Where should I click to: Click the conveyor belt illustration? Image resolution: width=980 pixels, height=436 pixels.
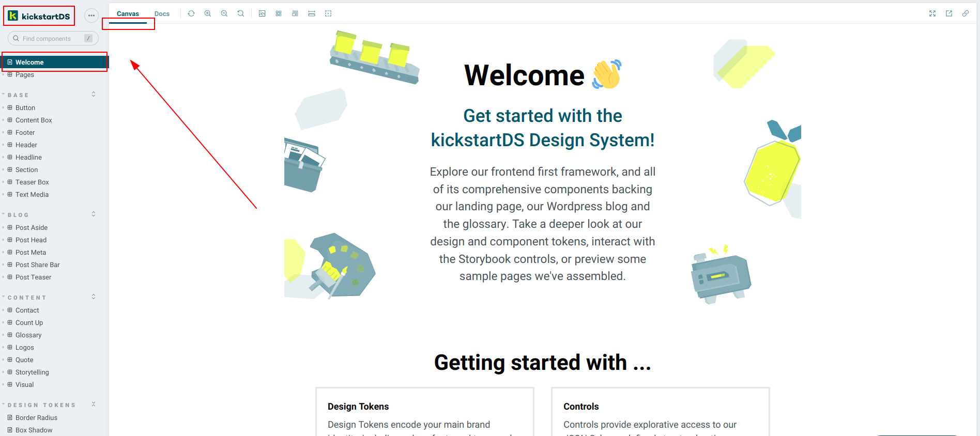(375, 57)
